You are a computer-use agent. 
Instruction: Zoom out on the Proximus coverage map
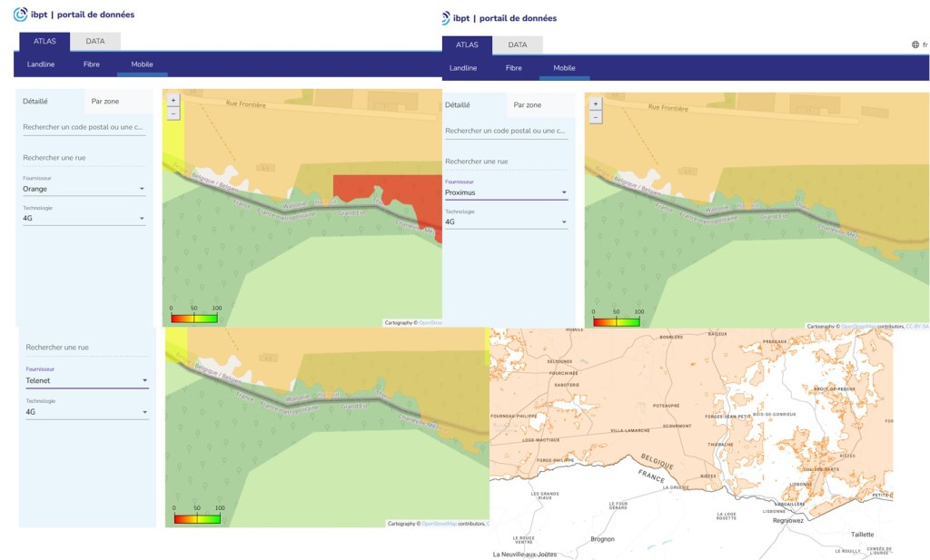click(596, 117)
